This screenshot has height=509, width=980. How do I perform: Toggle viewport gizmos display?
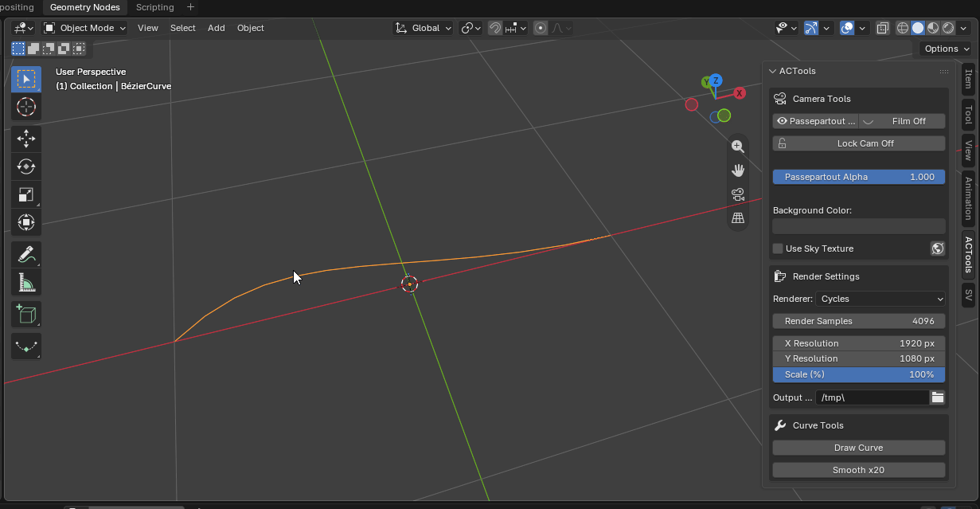coord(811,28)
